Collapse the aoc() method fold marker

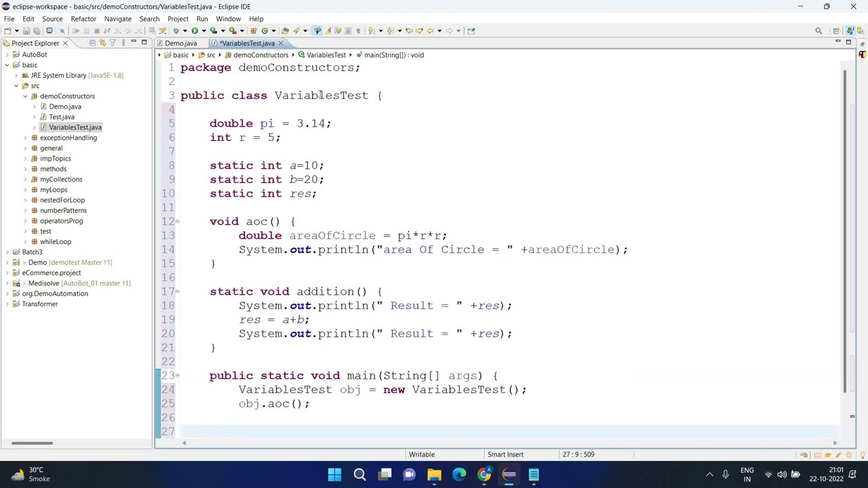pos(178,222)
